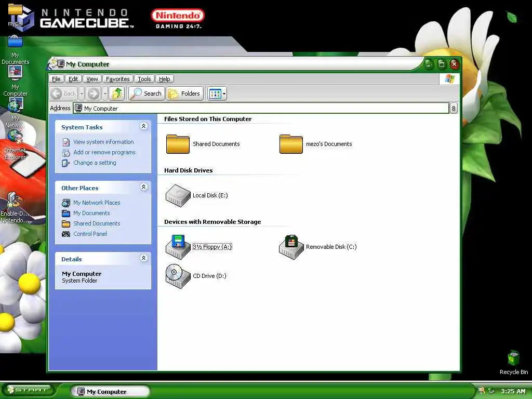Click System Folder details text
This screenshot has width=532, height=399.
coord(79,281)
